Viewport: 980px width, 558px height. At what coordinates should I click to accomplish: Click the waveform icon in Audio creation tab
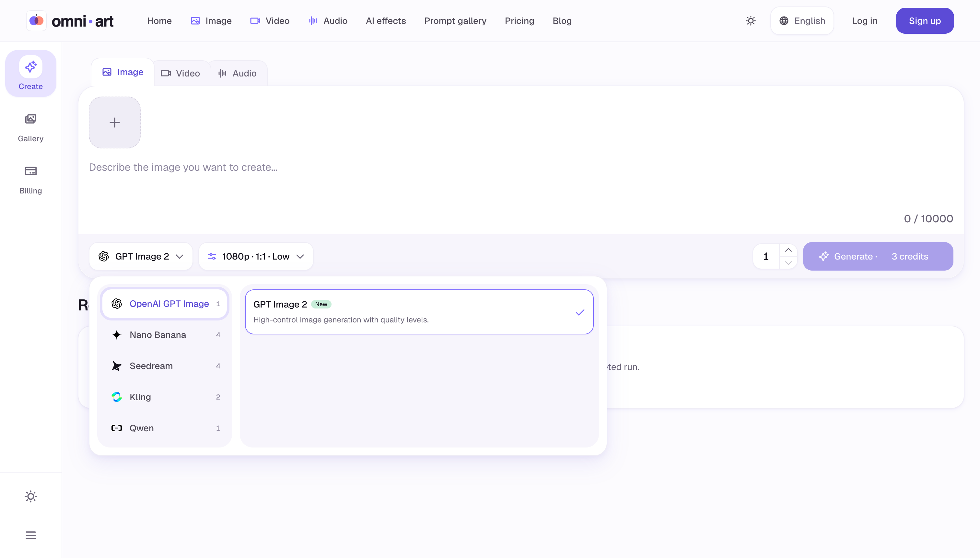click(x=222, y=73)
